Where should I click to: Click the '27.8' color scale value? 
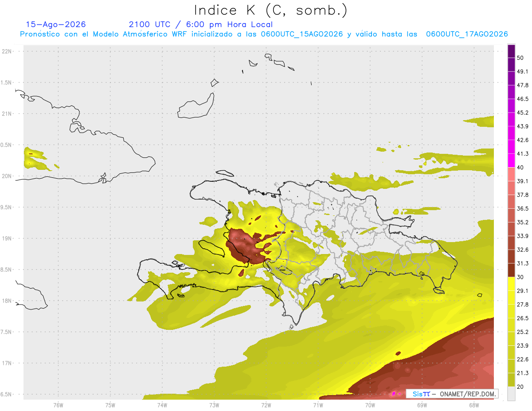[x=523, y=305]
